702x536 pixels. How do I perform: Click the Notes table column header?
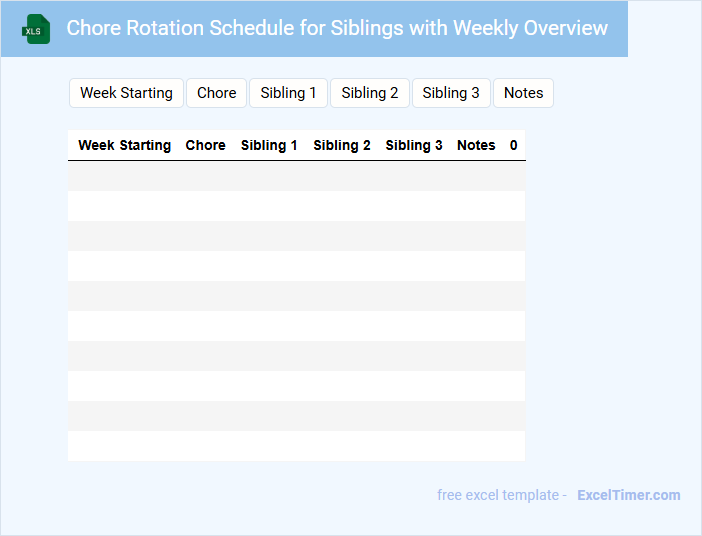tap(476, 145)
